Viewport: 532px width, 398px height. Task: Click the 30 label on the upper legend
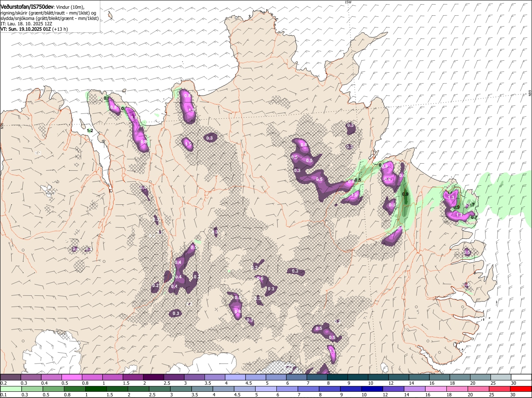click(514, 383)
